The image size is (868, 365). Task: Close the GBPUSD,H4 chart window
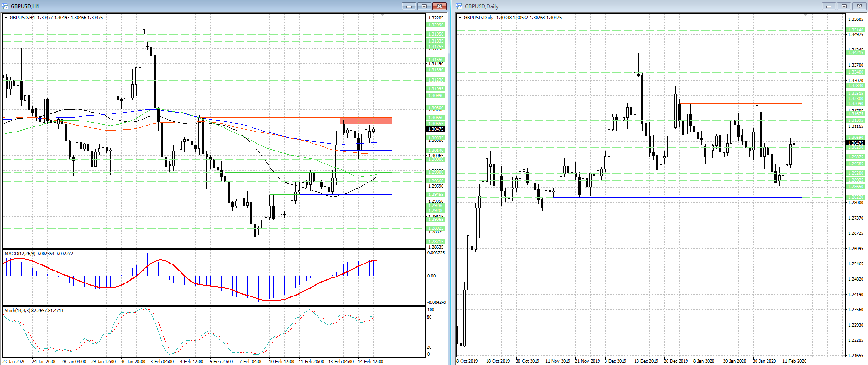[x=439, y=6]
